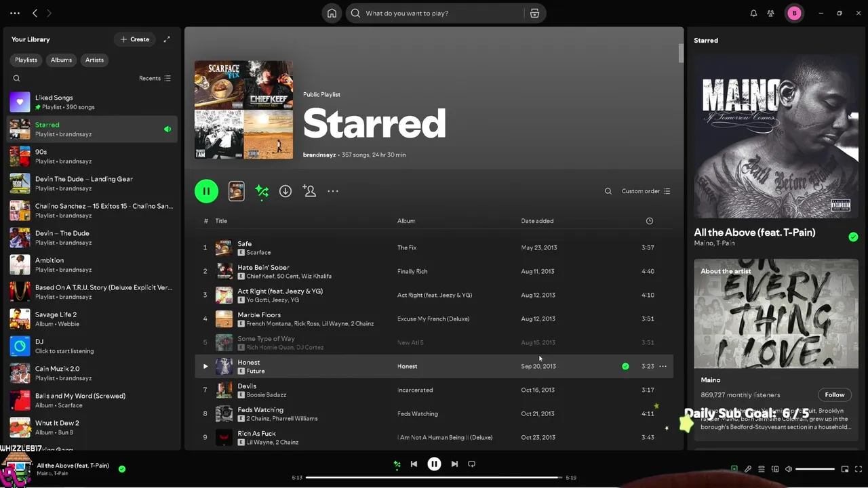This screenshot has height=488, width=868.
Task: Filter library by Playlists
Action: (x=26, y=60)
